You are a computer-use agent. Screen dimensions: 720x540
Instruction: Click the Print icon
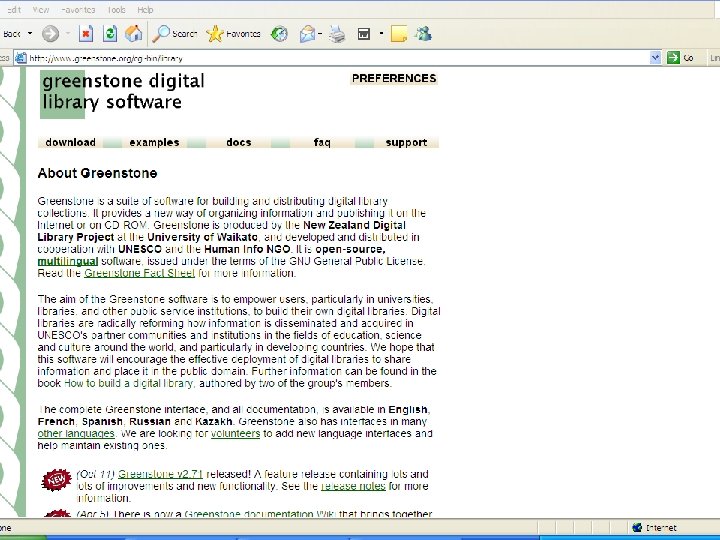coord(337,34)
